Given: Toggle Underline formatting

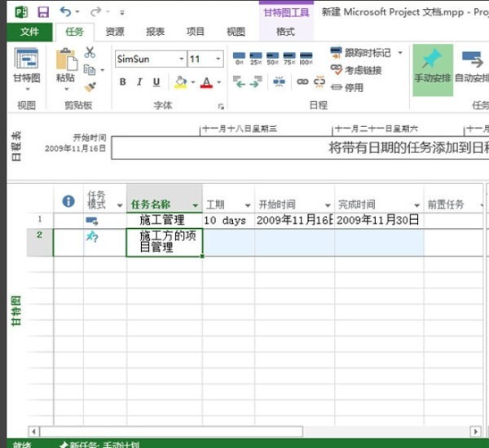Looking at the screenshot, I should point(157,81).
